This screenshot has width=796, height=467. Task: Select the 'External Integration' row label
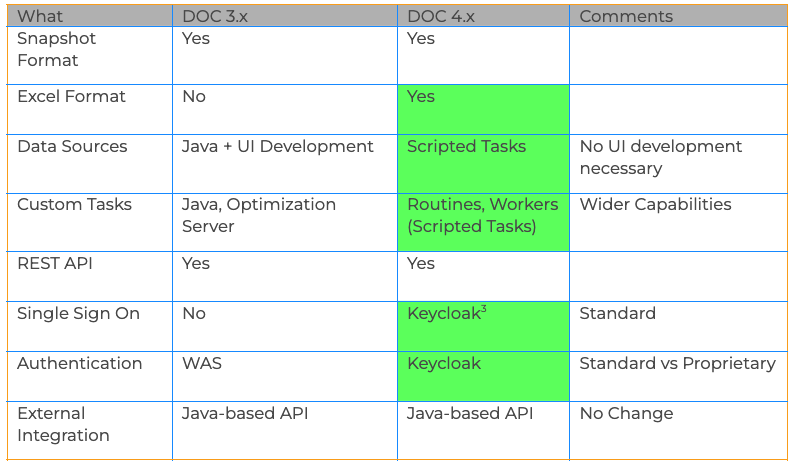coord(90,430)
